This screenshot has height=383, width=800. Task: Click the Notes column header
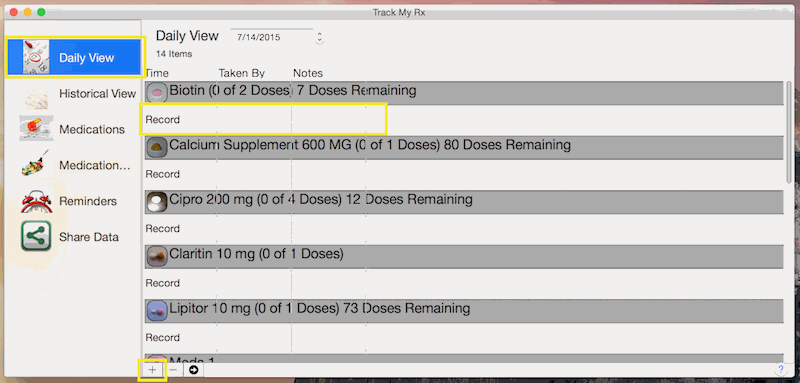click(x=308, y=73)
